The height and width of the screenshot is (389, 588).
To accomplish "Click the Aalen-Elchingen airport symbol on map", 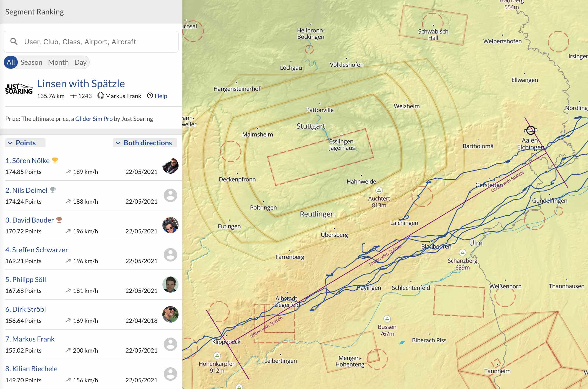I will pos(531,130).
